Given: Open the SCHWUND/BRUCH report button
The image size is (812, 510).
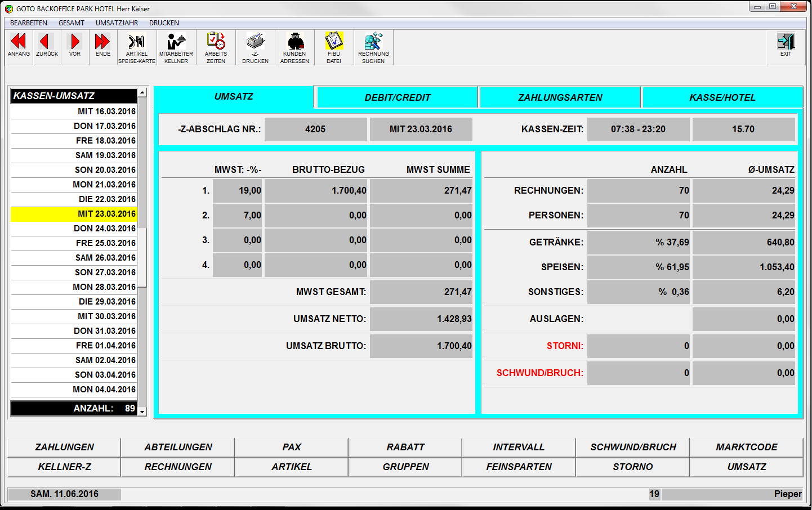Looking at the screenshot, I should (x=633, y=447).
